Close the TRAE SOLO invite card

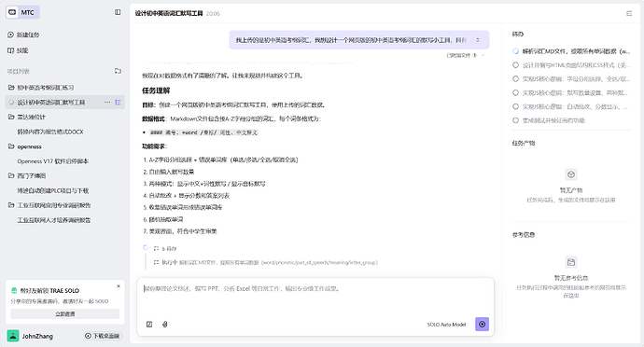(119, 286)
